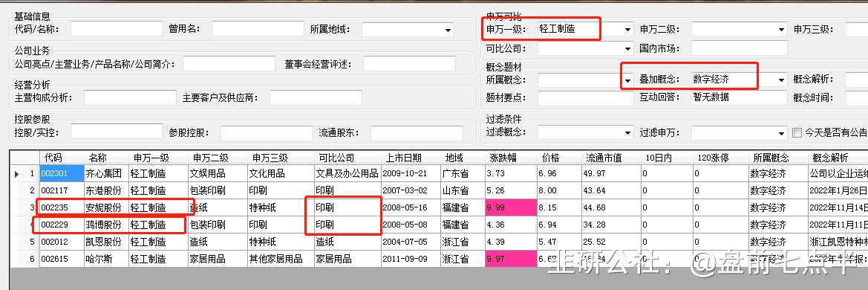Click the 文具及办公用品 cell
The width and height of the screenshot is (868, 290).
347,173
